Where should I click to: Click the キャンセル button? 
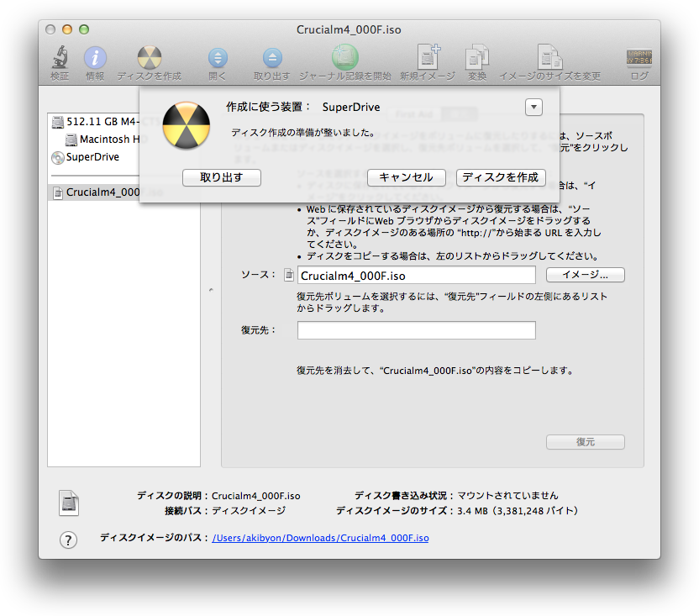pyautogui.click(x=406, y=177)
